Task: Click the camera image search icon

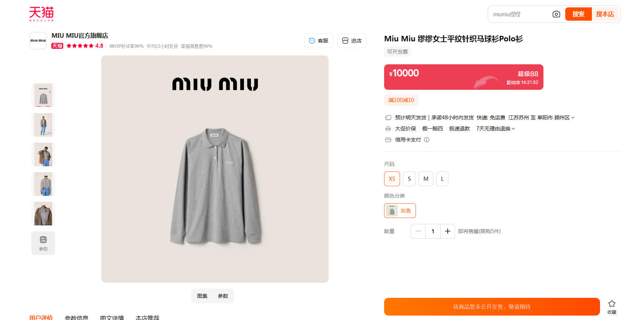Action: (556, 14)
